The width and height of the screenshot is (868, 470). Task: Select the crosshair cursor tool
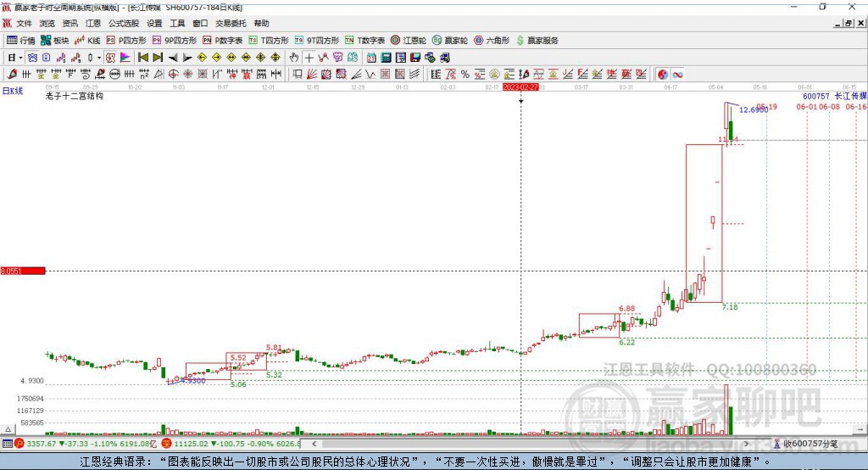click(x=309, y=58)
